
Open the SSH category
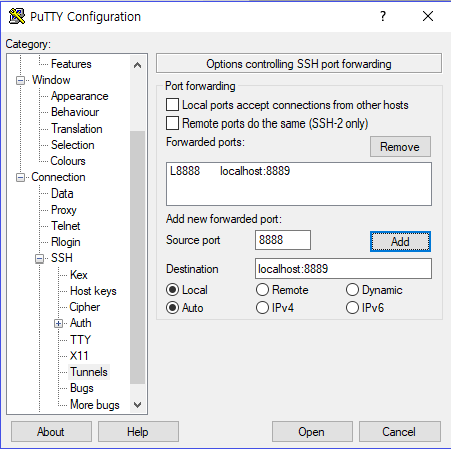point(62,258)
